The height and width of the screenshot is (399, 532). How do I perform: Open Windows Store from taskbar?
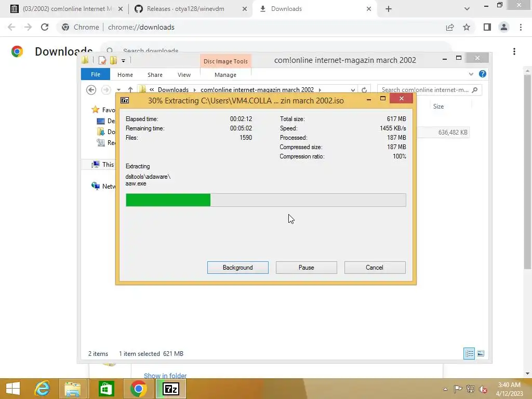click(106, 389)
